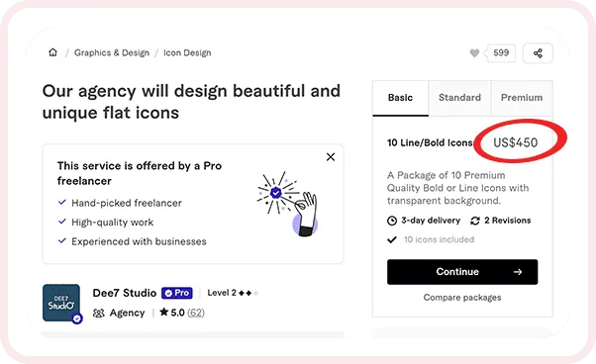This screenshot has width=596, height=364.
Task: Click the Pro verified hand illustration
Action: pos(288,204)
